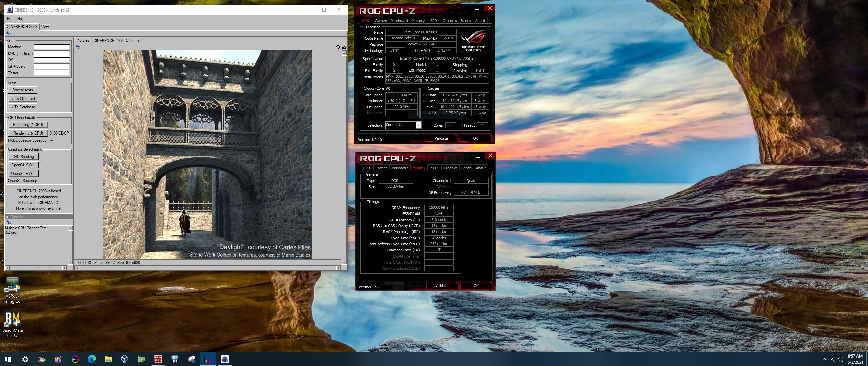
Task: Click the Machine input field
Action: [x=52, y=47]
